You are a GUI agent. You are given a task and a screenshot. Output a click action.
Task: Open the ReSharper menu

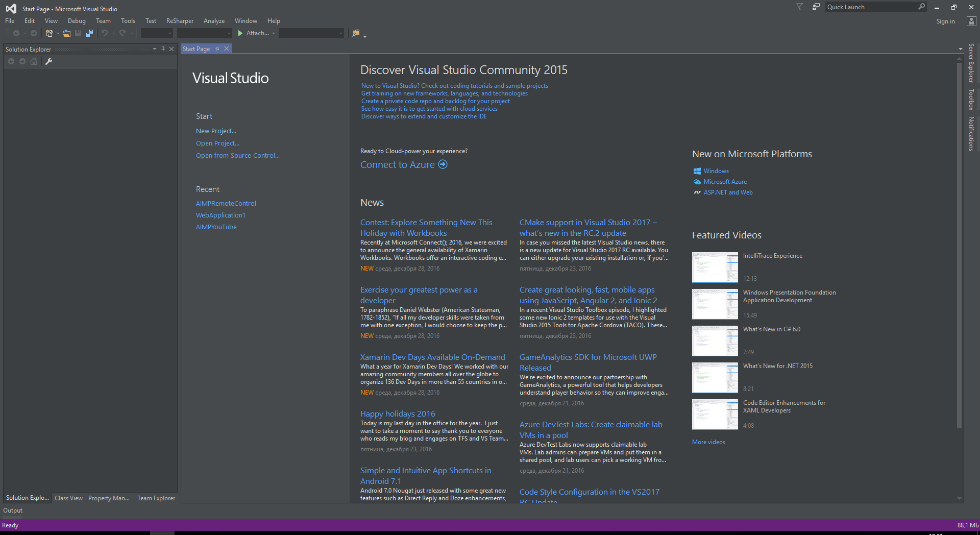click(180, 21)
